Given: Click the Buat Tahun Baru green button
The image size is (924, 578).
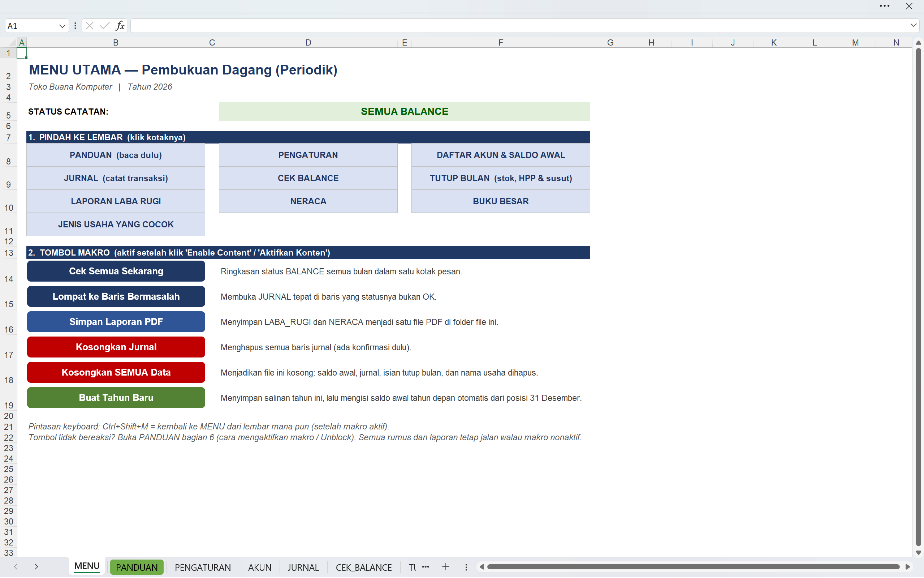Looking at the screenshot, I should tap(116, 398).
